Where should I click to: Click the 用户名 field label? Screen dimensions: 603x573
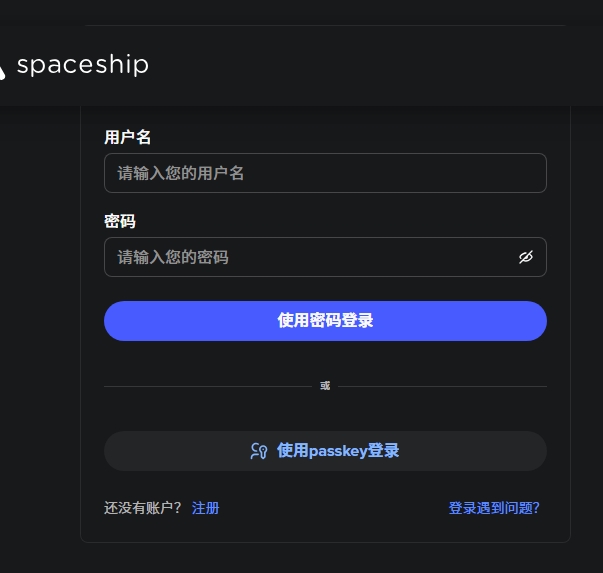pos(128,137)
